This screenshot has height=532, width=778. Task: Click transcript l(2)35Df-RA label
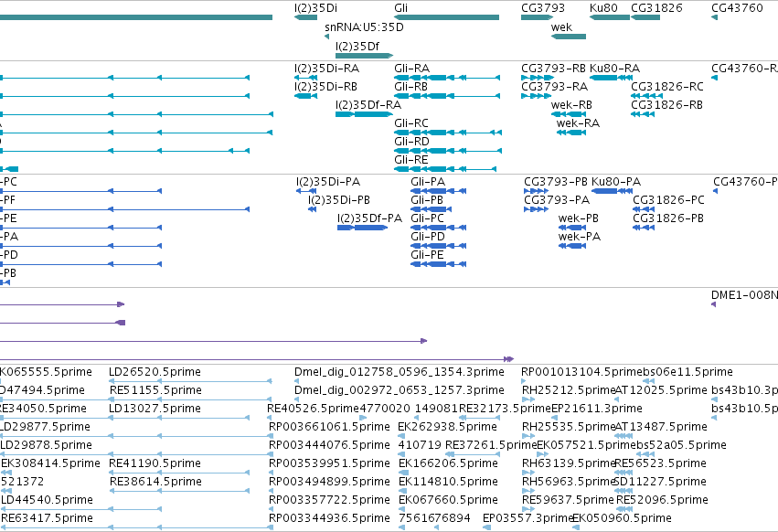pyautogui.click(x=368, y=105)
